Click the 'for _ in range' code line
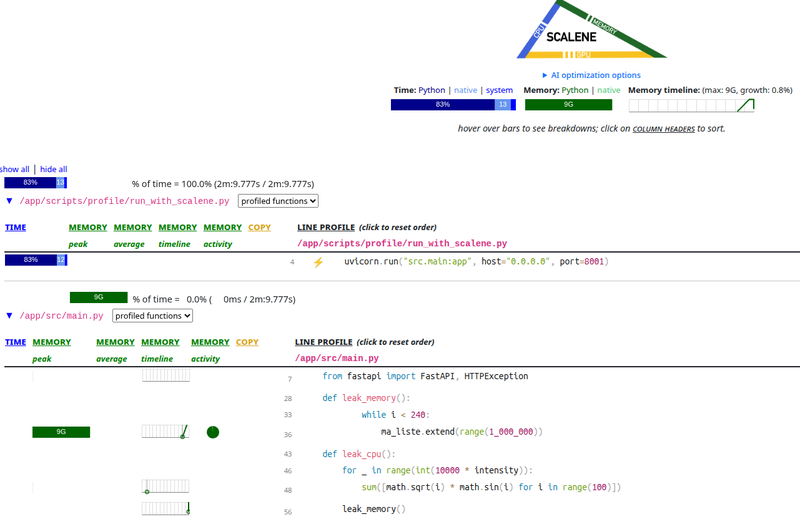Screen dimensions: 800x517 pyautogui.click(x=437, y=471)
